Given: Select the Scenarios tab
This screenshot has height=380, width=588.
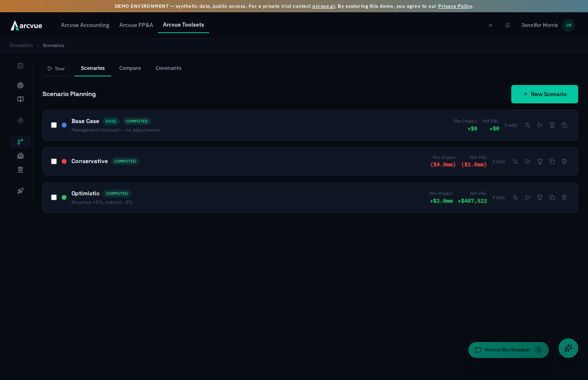Looking at the screenshot, I should (93, 68).
